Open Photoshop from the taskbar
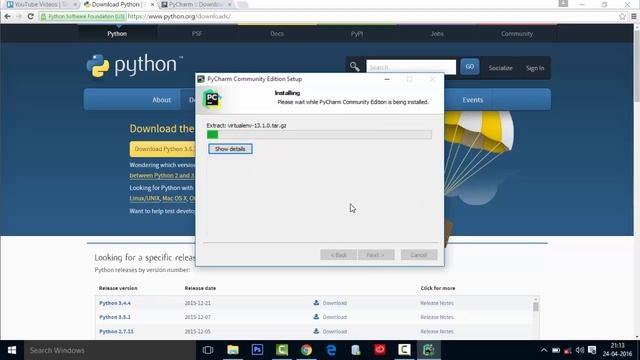640x360 pixels. pyautogui.click(x=257, y=350)
